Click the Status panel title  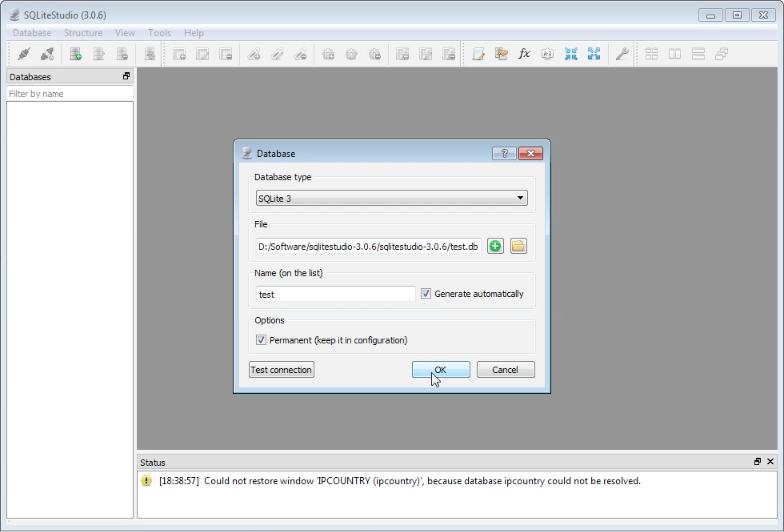[152, 462]
